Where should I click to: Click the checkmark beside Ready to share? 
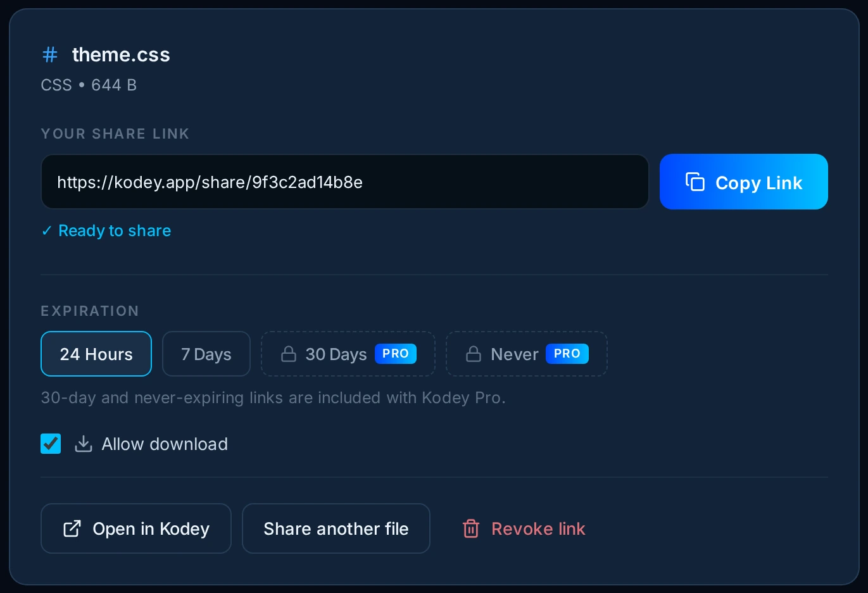click(47, 231)
